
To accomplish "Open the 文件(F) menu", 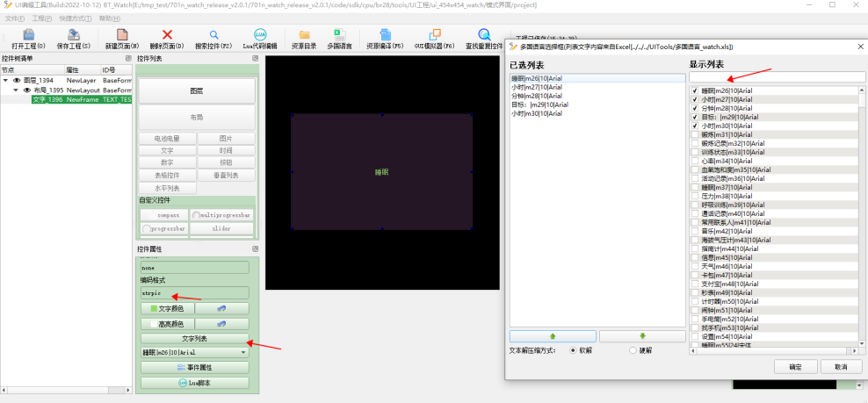I will click(x=14, y=18).
